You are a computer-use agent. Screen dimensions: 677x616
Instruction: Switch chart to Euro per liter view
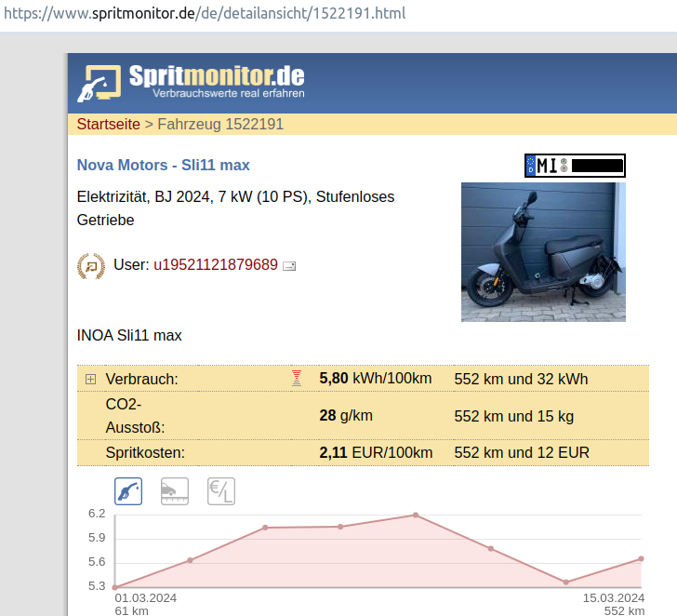220,490
